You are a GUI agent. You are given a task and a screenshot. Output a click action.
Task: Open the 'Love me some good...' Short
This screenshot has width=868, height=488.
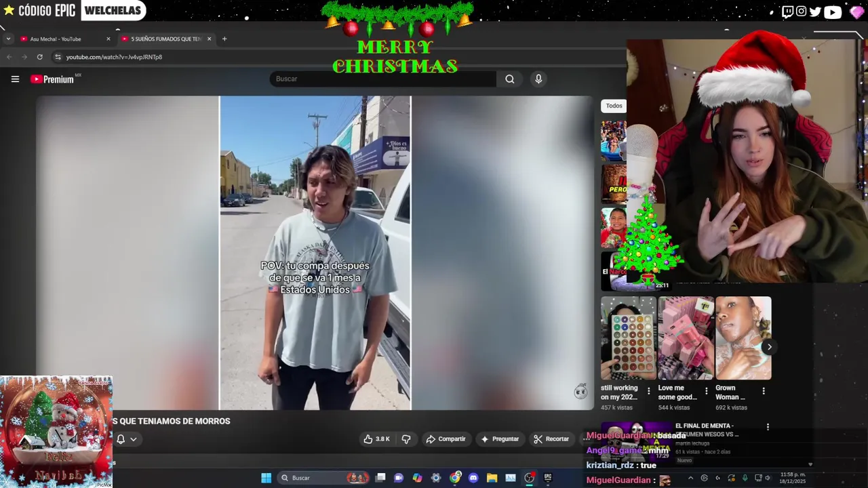[686, 338]
